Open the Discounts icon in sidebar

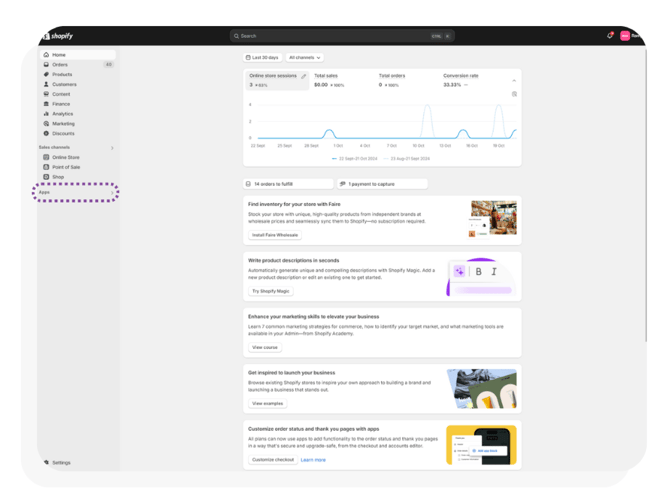[46, 133]
